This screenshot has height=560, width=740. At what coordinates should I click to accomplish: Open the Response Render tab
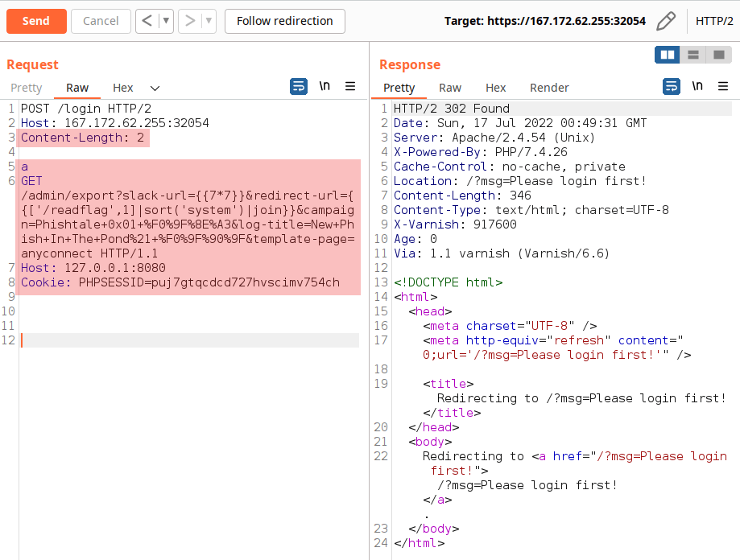point(549,88)
